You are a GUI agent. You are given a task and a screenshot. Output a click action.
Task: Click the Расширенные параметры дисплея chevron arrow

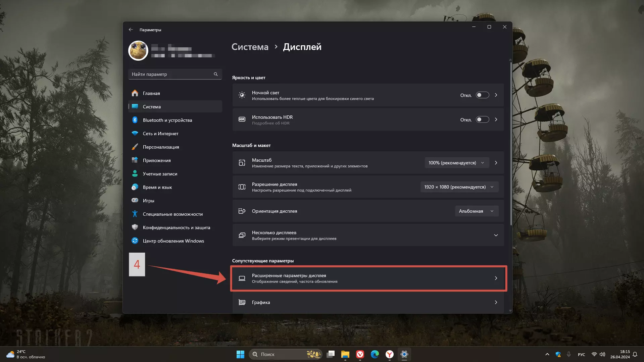tap(496, 278)
